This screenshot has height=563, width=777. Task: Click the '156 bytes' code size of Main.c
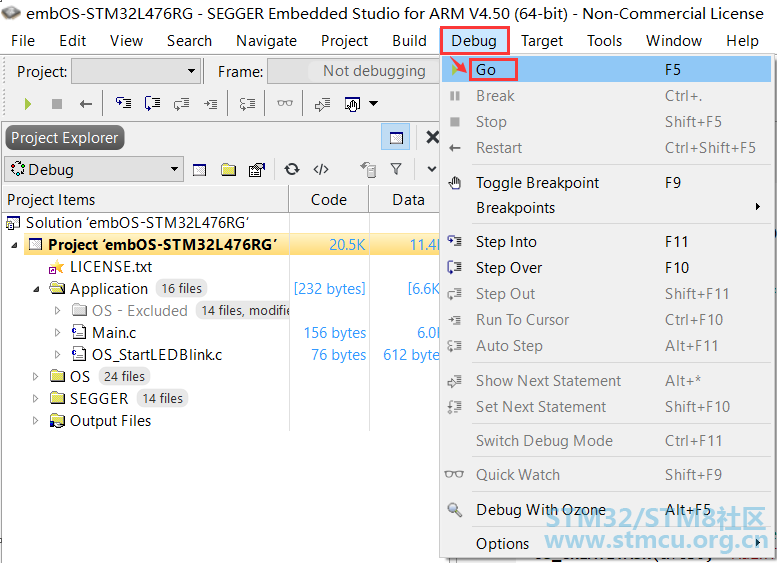[334, 333]
